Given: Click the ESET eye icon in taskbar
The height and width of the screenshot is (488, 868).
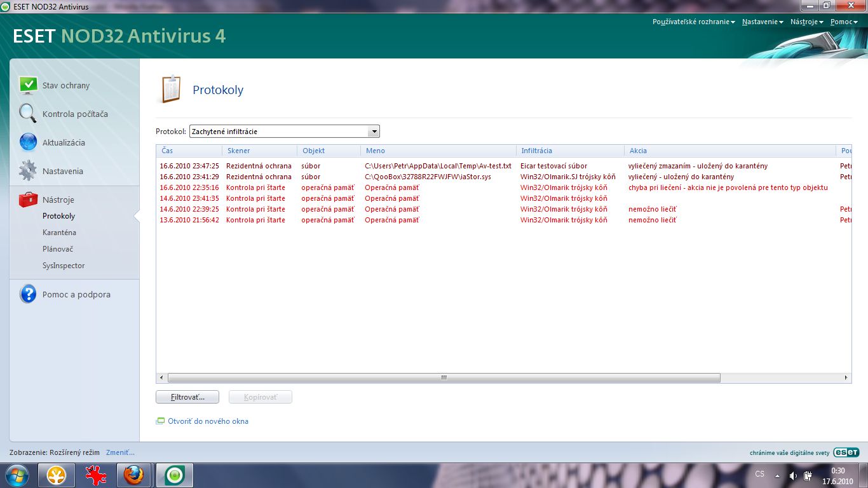Looking at the screenshot, I should [x=174, y=475].
